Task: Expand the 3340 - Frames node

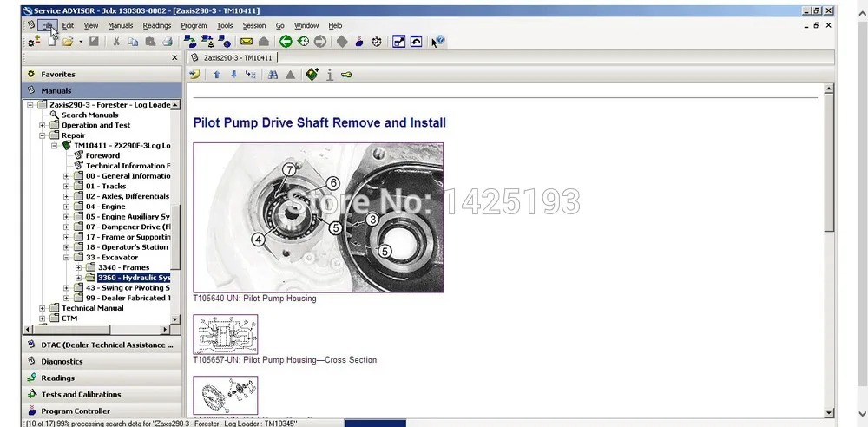Action: point(79,267)
